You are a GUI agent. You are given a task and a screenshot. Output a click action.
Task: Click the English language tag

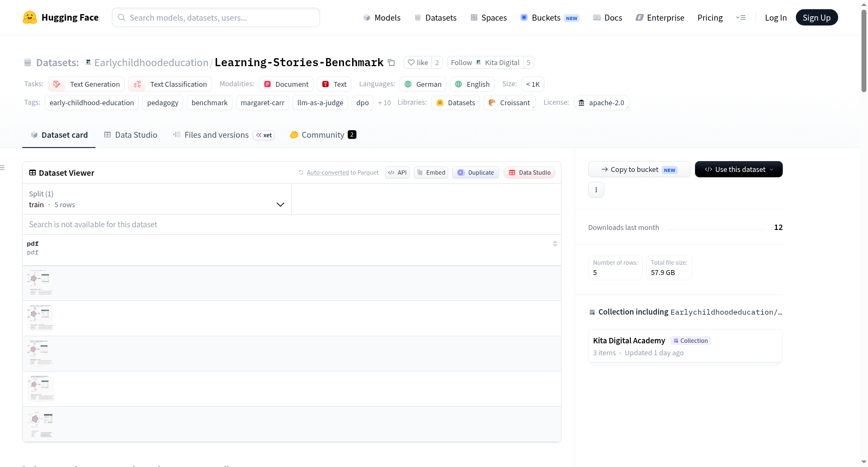pyautogui.click(x=472, y=84)
